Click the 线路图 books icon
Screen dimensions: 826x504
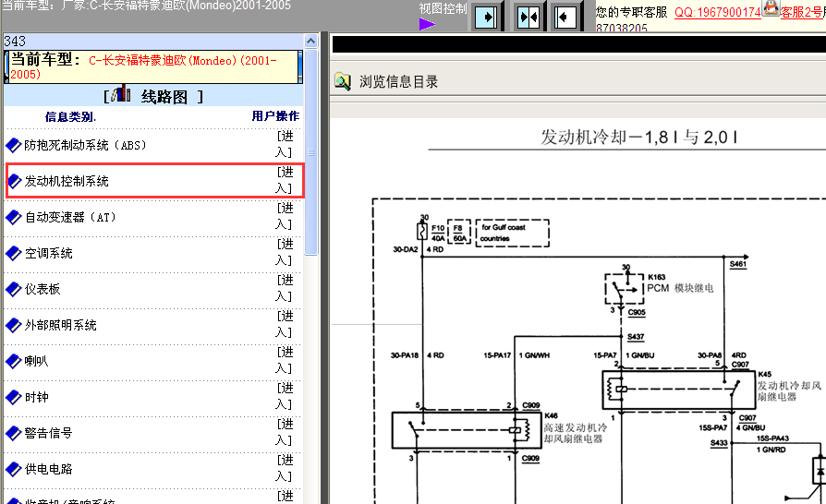[x=121, y=93]
